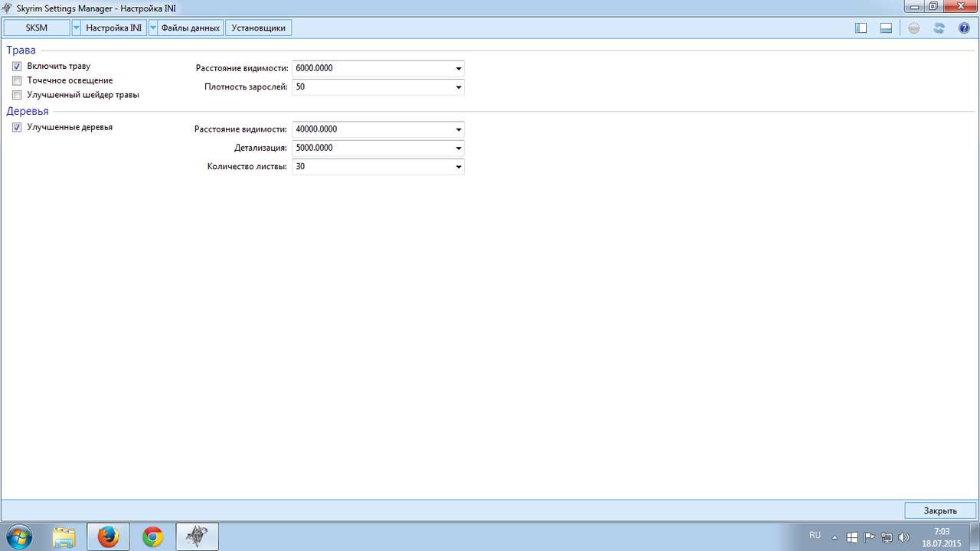Viewport: 980px width, 551px height.
Task: Open trees Расстояние видимости dropdown with 40000.0000
Action: pyautogui.click(x=459, y=129)
